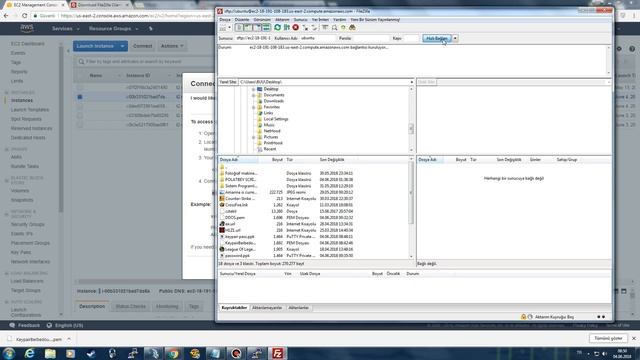Click the Connect button in AWS console

(x=142, y=46)
